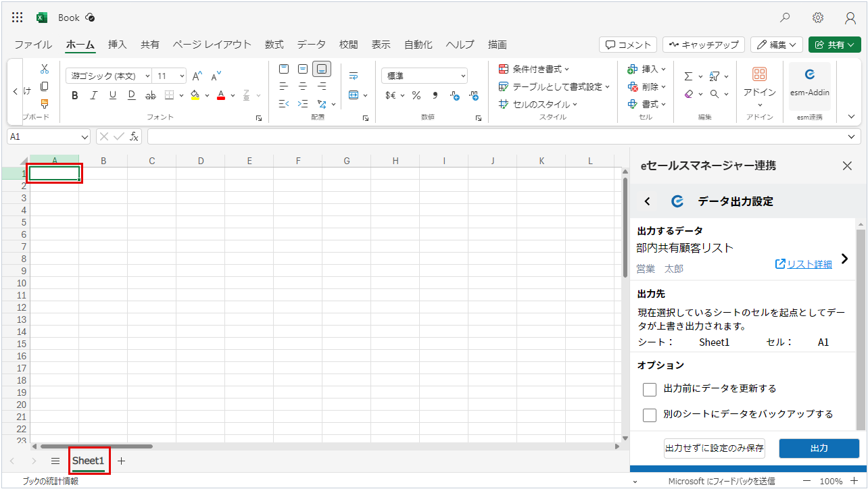Open search with the magnifier in title bar
The height and width of the screenshot is (489, 868).
point(785,18)
